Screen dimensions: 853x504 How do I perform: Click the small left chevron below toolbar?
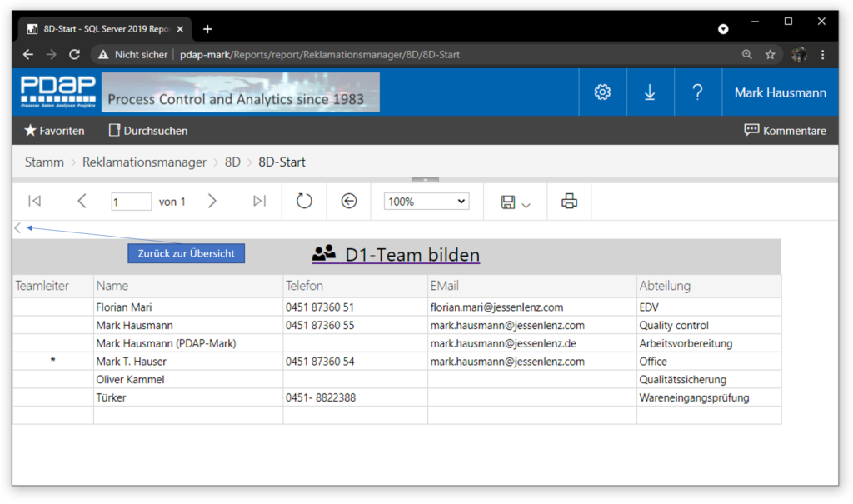point(18,228)
